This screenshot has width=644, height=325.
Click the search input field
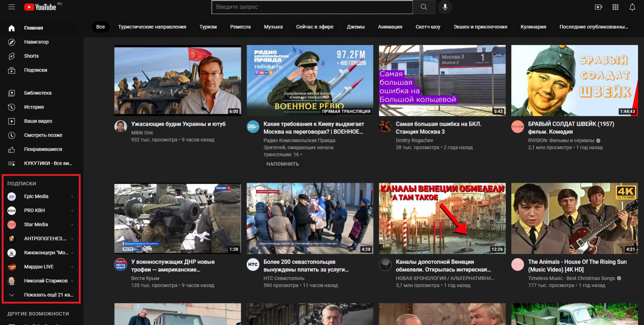coord(312,7)
